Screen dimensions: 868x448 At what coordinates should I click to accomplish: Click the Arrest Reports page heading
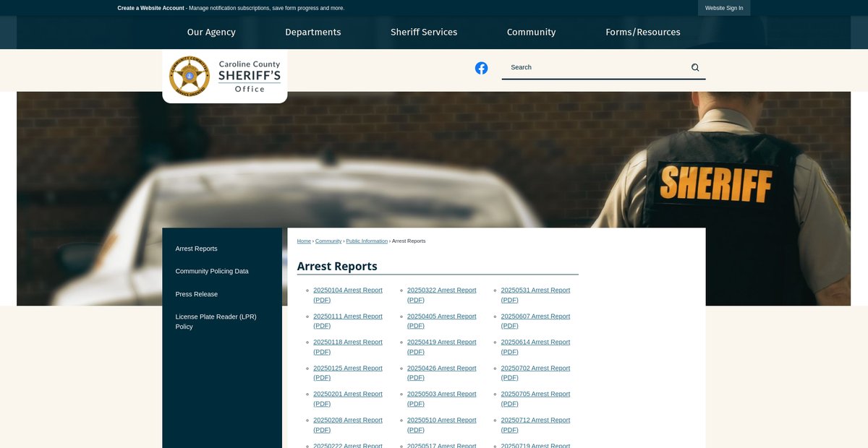click(337, 266)
